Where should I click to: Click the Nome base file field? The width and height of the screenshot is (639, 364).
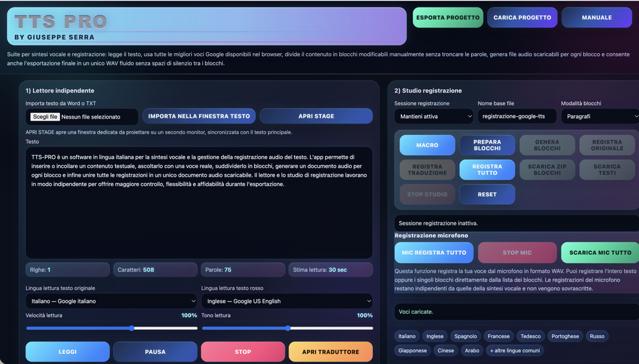tap(517, 117)
